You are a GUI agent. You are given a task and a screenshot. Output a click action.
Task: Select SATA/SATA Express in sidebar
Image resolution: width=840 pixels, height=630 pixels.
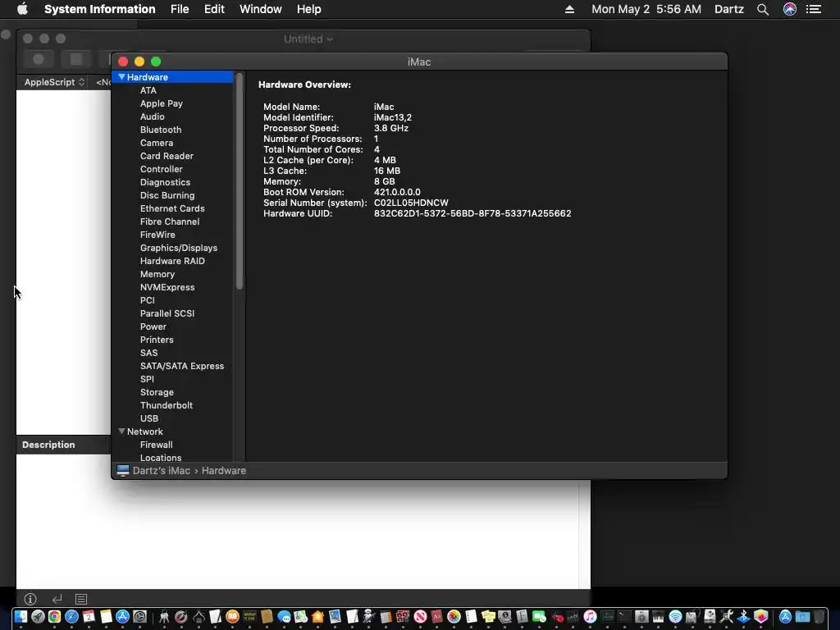tap(181, 366)
